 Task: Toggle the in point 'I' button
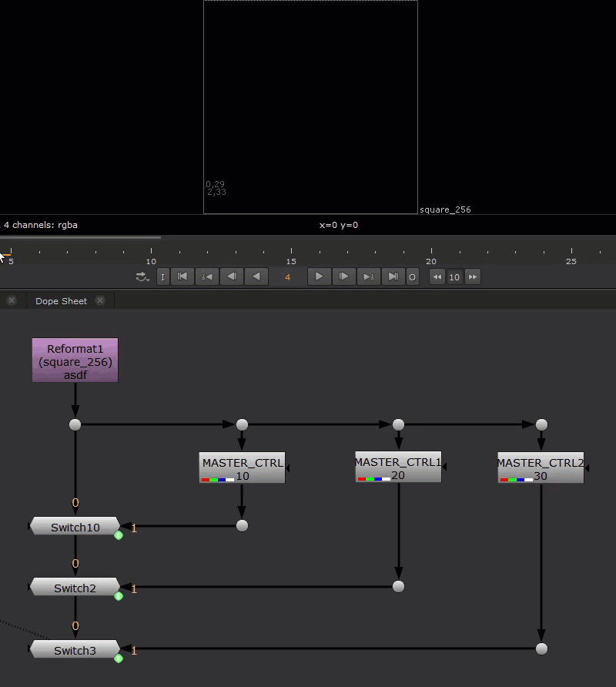point(162,277)
